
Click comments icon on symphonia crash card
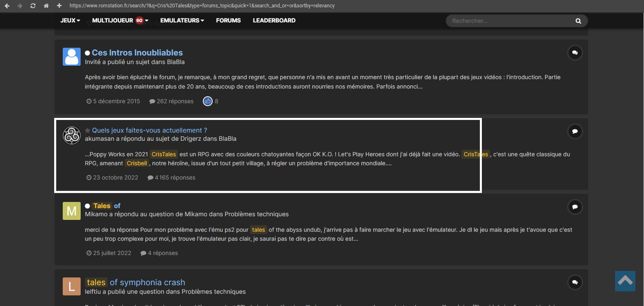point(575,282)
